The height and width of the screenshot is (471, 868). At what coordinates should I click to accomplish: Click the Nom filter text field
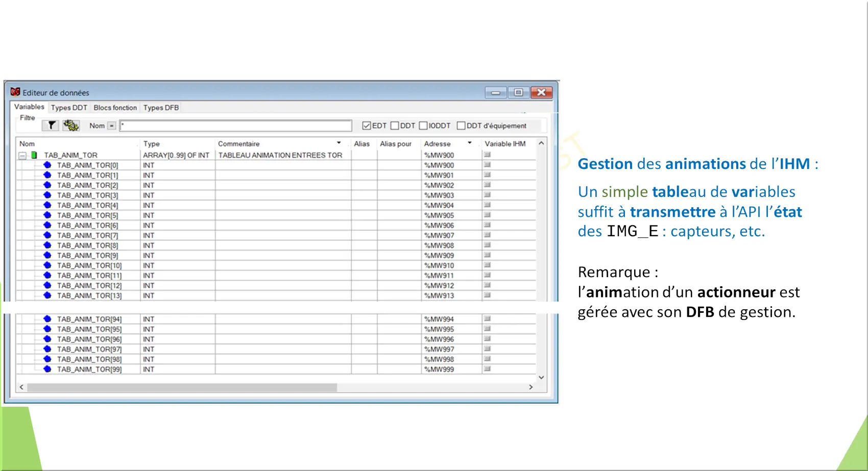(x=236, y=126)
